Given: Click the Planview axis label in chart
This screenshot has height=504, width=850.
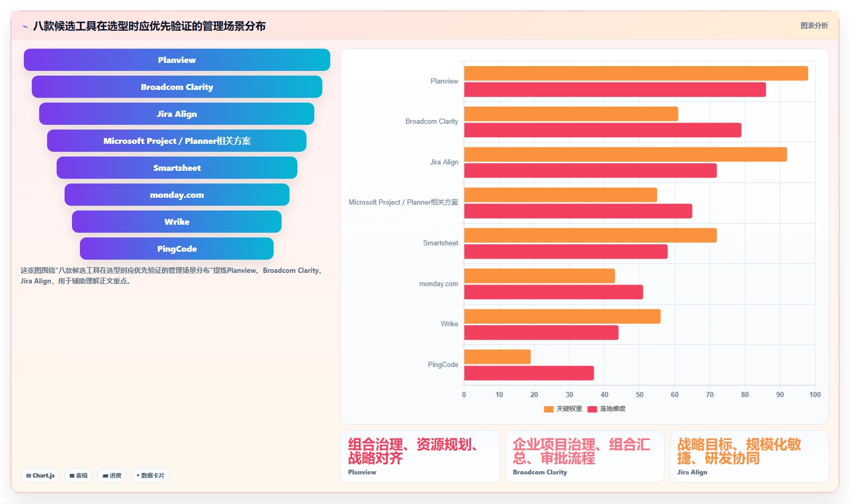Looking at the screenshot, I should click(444, 81).
